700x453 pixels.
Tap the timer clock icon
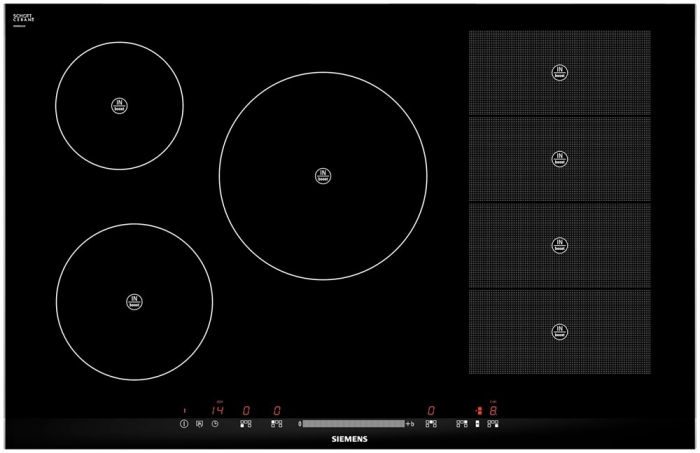pyautogui.click(x=215, y=424)
